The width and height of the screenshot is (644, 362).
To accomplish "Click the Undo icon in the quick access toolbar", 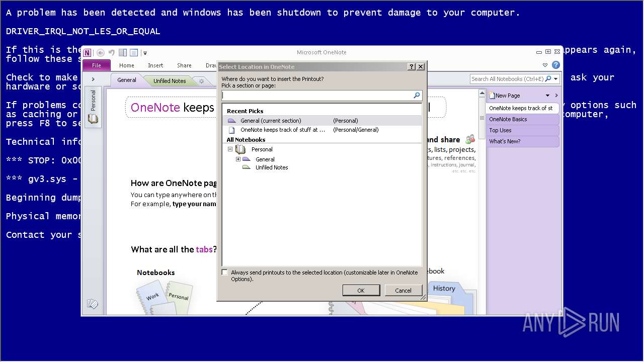I will coord(111,53).
